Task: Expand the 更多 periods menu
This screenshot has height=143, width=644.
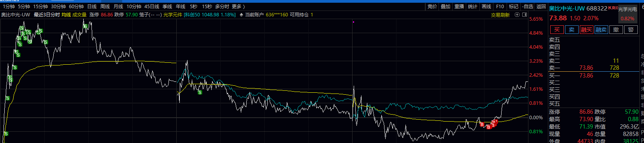Action: click(238, 7)
